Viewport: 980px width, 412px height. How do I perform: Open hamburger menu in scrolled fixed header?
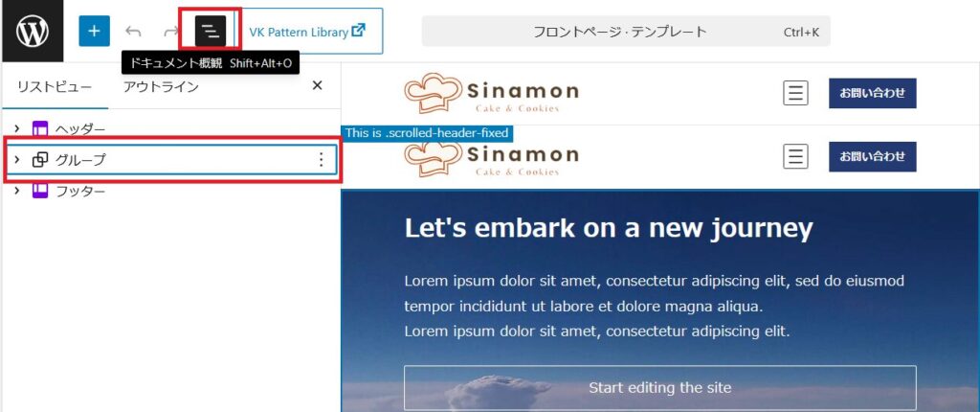click(x=795, y=156)
